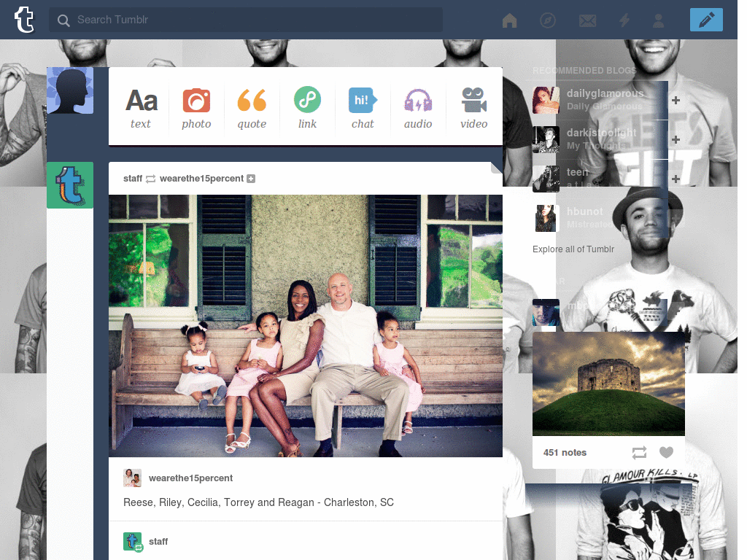Image resolution: width=747 pixels, height=560 pixels.
Task: Open the family photo on bench
Action: click(x=306, y=326)
